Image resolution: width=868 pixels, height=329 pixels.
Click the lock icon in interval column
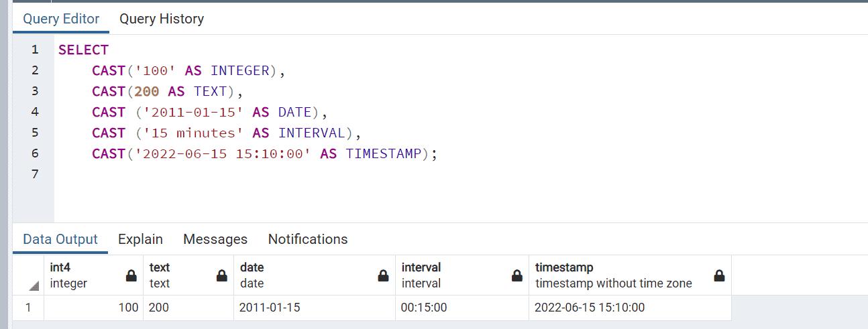click(517, 275)
